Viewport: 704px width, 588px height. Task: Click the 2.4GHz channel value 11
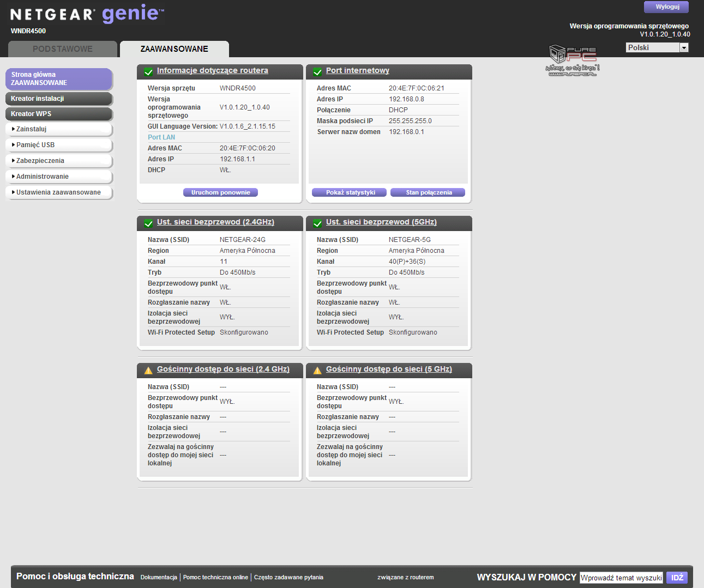point(224,262)
